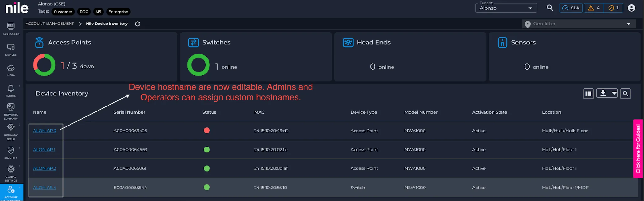Viewport: 644px width, 201px height.
Task: Sort by the Device Type column header
Action: (364, 112)
